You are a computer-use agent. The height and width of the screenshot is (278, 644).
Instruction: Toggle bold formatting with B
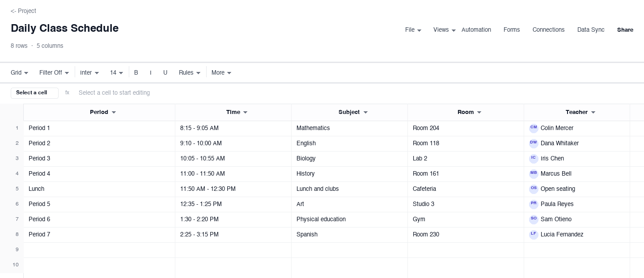136,72
